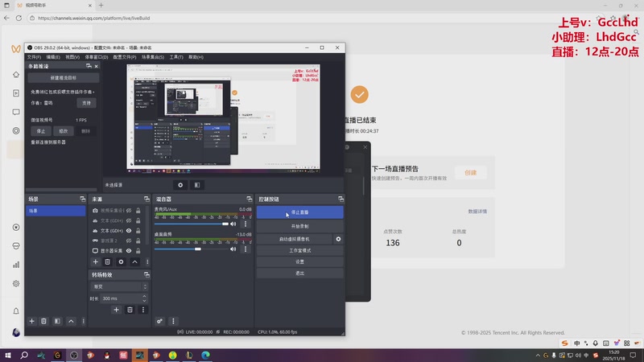Add a new scene with the plus icon in 场景 panel
Image resolution: width=644 pixels, height=362 pixels.
[31, 321]
